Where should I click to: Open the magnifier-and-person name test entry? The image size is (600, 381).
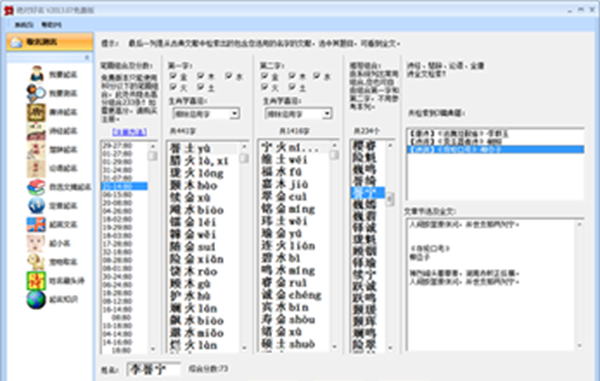[x=36, y=93]
